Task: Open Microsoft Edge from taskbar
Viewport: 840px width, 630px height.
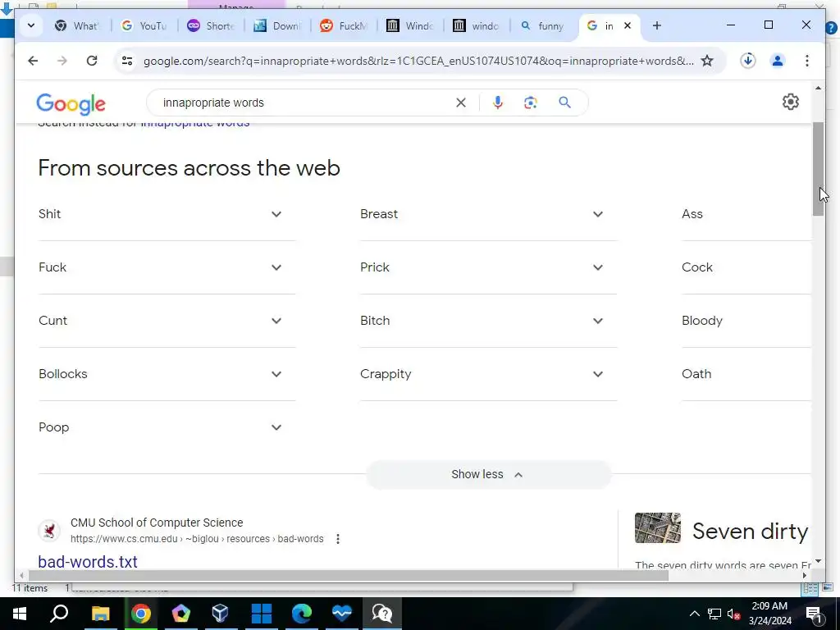Action: pos(302,614)
